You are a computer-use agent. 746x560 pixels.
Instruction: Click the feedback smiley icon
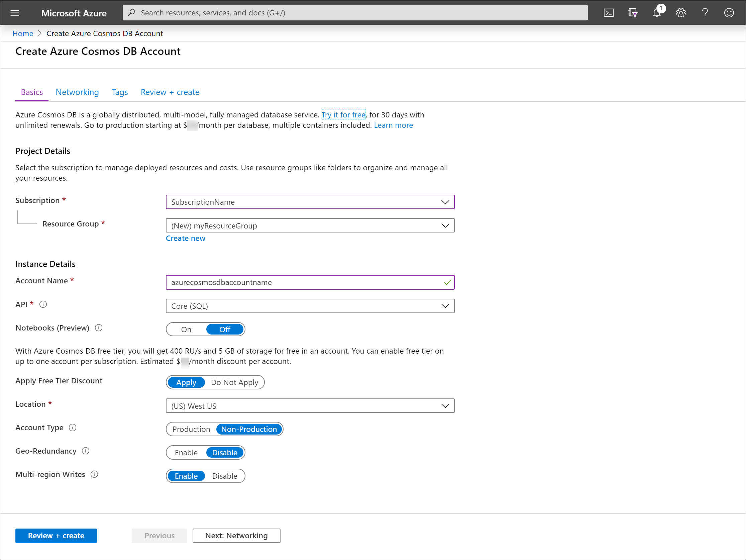[x=729, y=13]
